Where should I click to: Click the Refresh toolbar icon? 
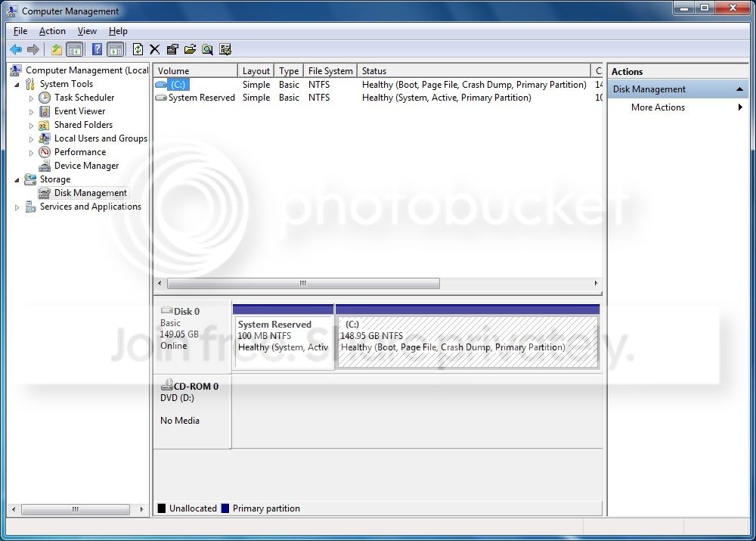pos(138,49)
